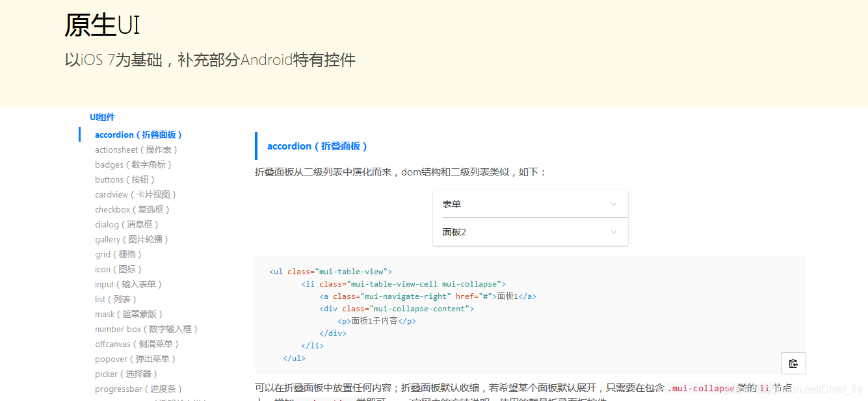This screenshot has height=401, width=868.
Task: Go to actionsheet（操作表）
Action: [137, 149]
